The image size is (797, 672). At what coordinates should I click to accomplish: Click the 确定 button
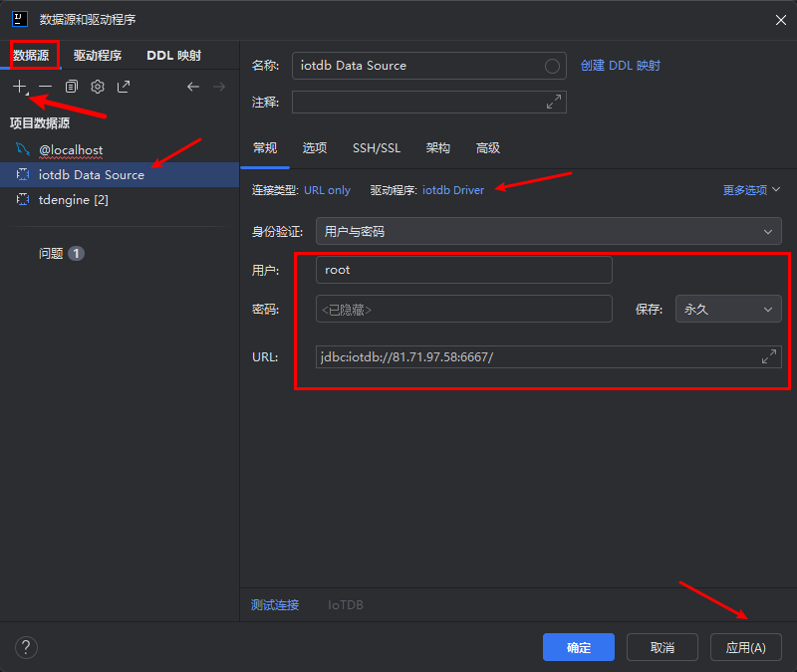(x=579, y=647)
